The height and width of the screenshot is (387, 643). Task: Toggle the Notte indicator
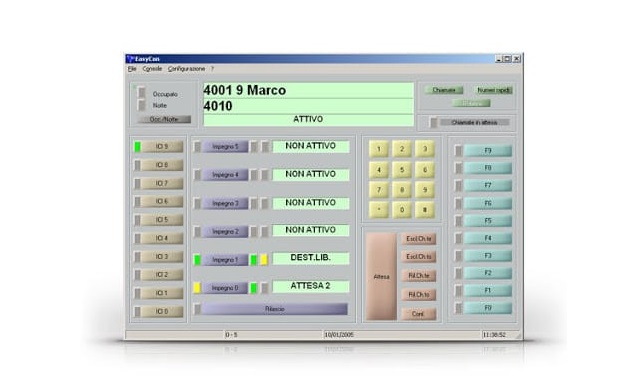point(141,106)
